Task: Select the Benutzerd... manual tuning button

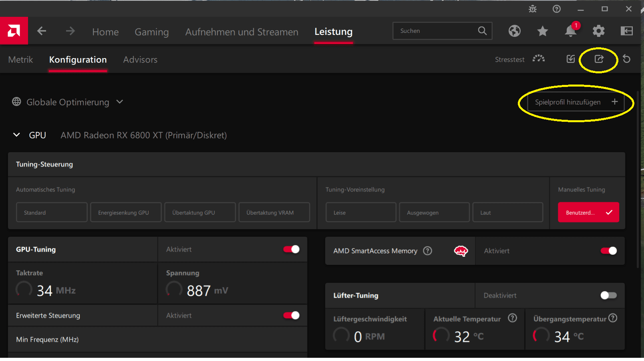Action: pos(588,212)
